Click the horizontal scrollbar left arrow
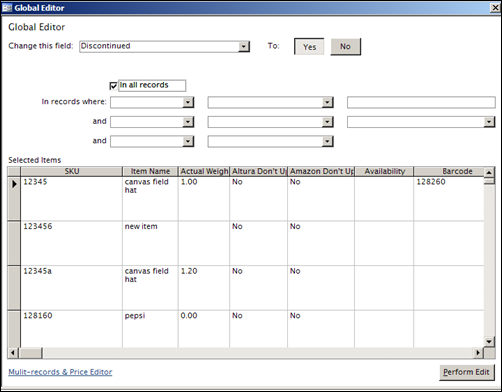Screen dimensions: 502x392 (13, 352)
